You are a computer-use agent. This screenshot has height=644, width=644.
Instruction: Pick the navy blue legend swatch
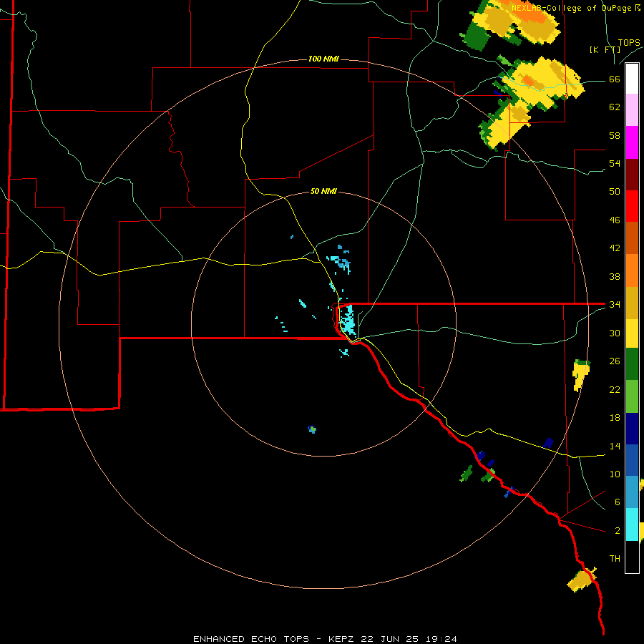(632, 429)
